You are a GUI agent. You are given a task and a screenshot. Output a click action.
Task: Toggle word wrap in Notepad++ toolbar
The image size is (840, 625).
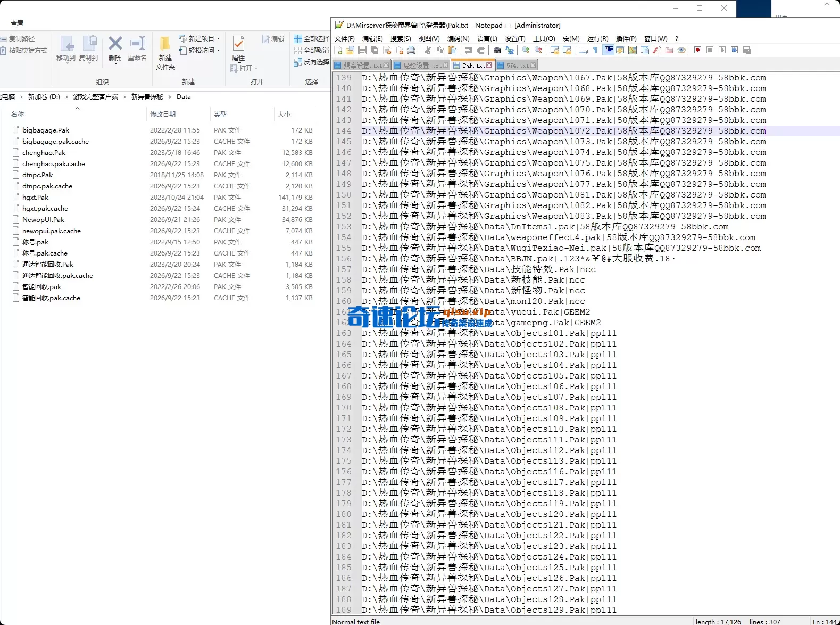coord(584,50)
